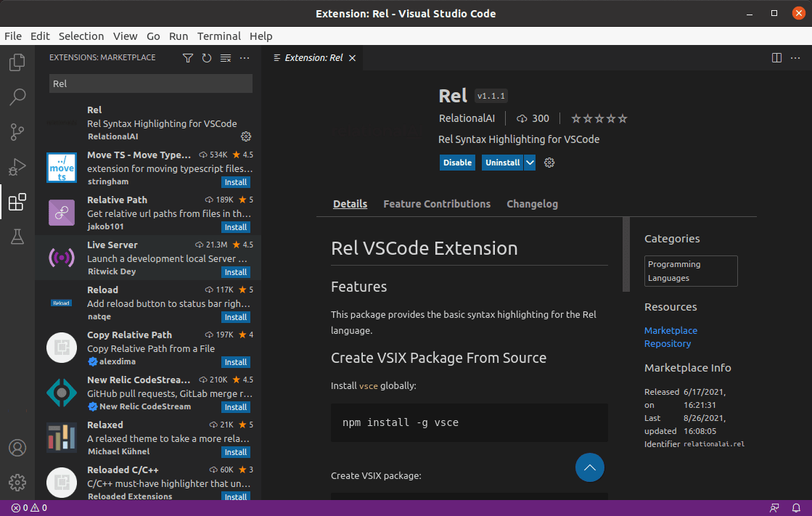Refresh the extensions list
This screenshot has width=812, height=516.
click(x=207, y=58)
